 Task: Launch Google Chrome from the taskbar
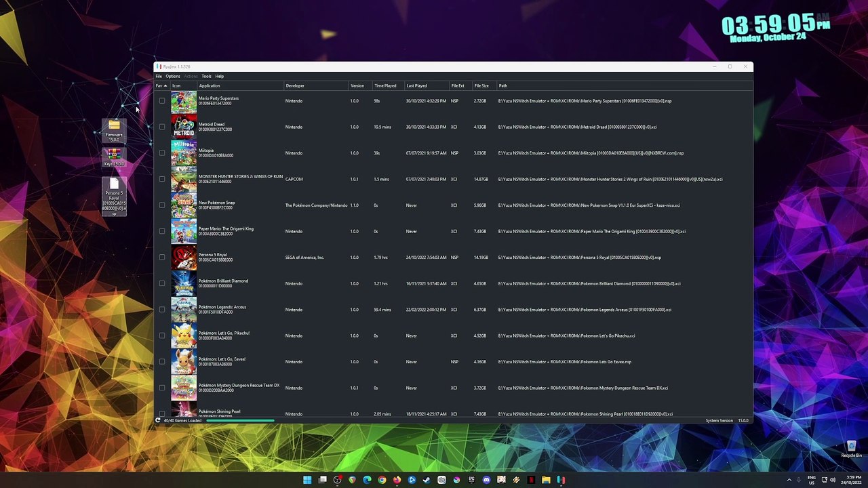(382, 480)
